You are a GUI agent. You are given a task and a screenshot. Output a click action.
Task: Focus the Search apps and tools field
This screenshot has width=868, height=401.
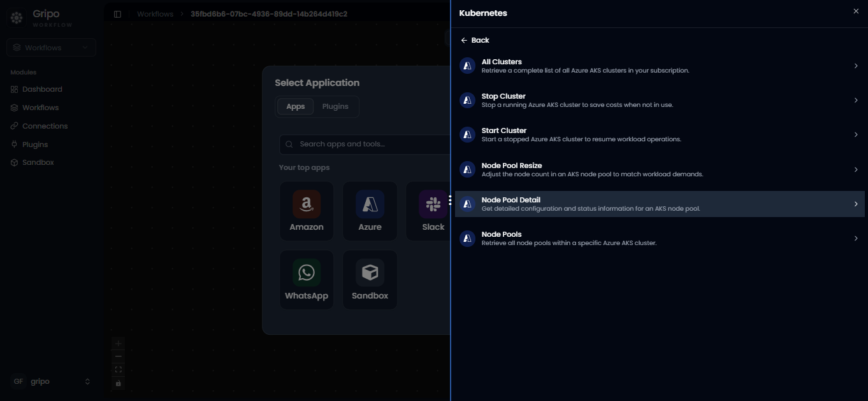pyautogui.click(x=365, y=144)
